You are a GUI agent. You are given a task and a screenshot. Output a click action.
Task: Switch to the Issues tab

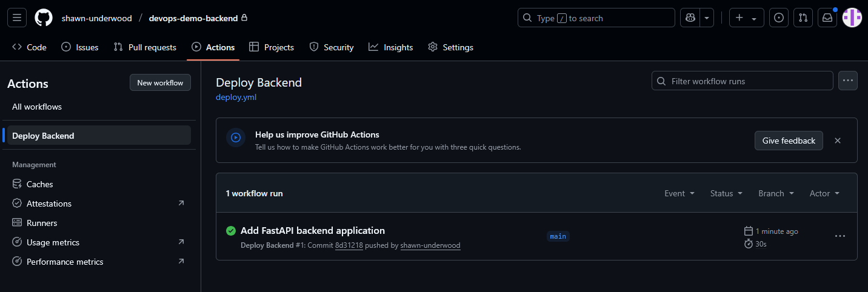coord(80,47)
